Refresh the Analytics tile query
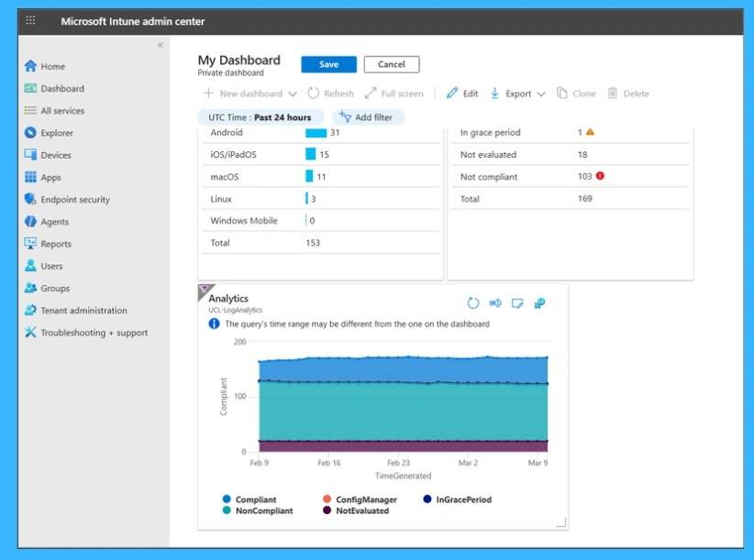 pyautogui.click(x=473, y=302)
